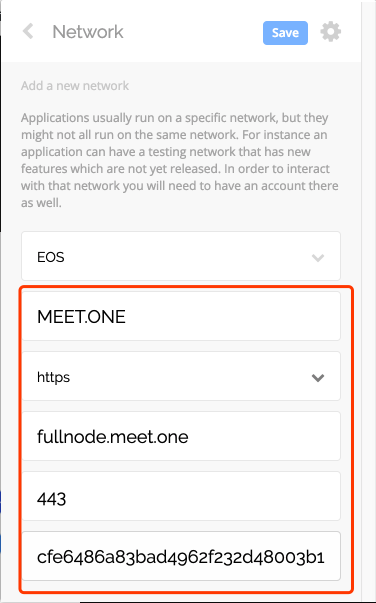Click the chevron on the EOS selector

(x=318, y=257)
